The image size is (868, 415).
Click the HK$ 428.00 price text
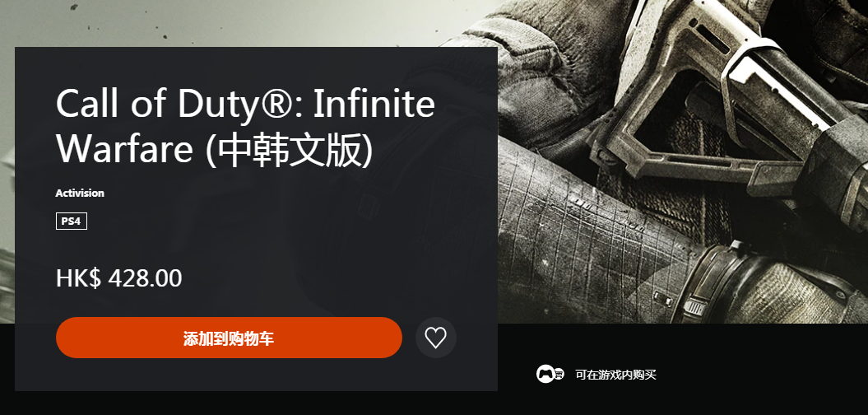[x=119, y=278]
